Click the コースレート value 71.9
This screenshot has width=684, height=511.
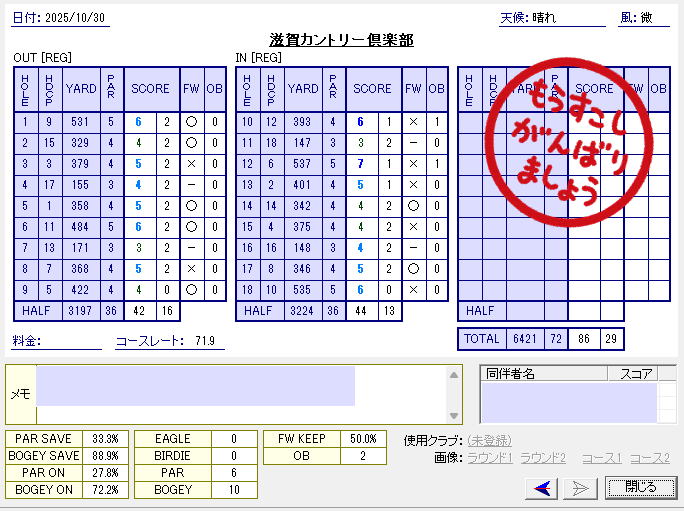(x=204, y=341)
